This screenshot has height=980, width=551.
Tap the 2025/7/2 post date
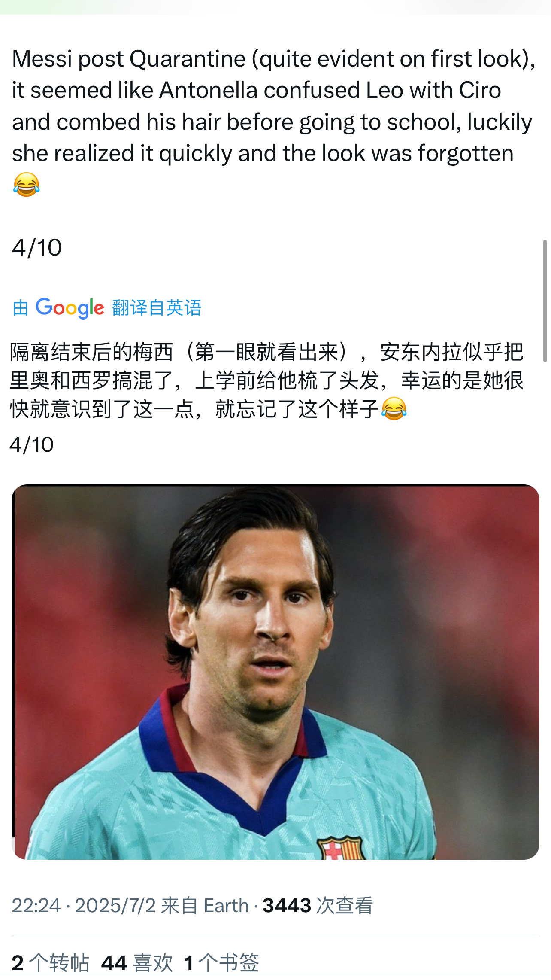[x=115, y=906]
